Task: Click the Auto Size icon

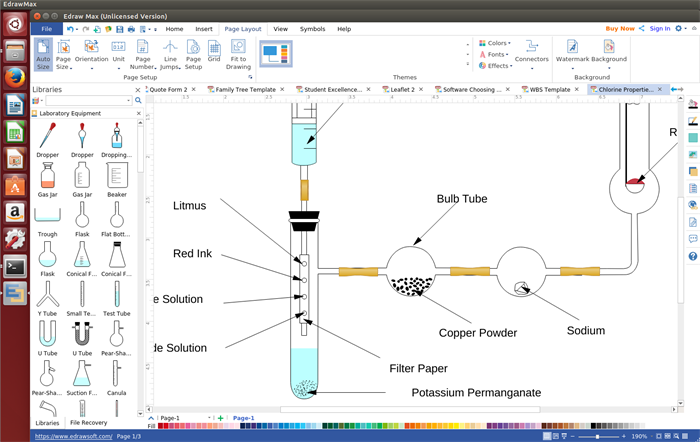Action: coord(43,54)
